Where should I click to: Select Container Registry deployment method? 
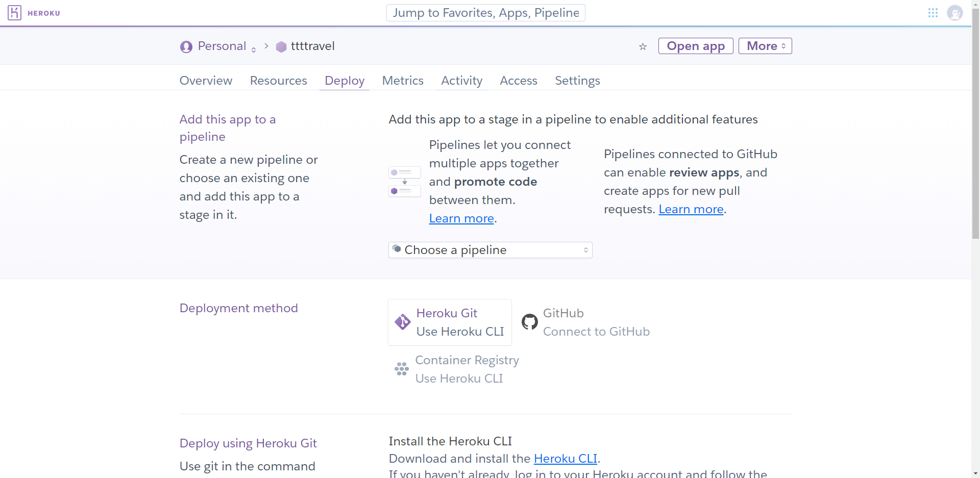click(x=456, y=369)
